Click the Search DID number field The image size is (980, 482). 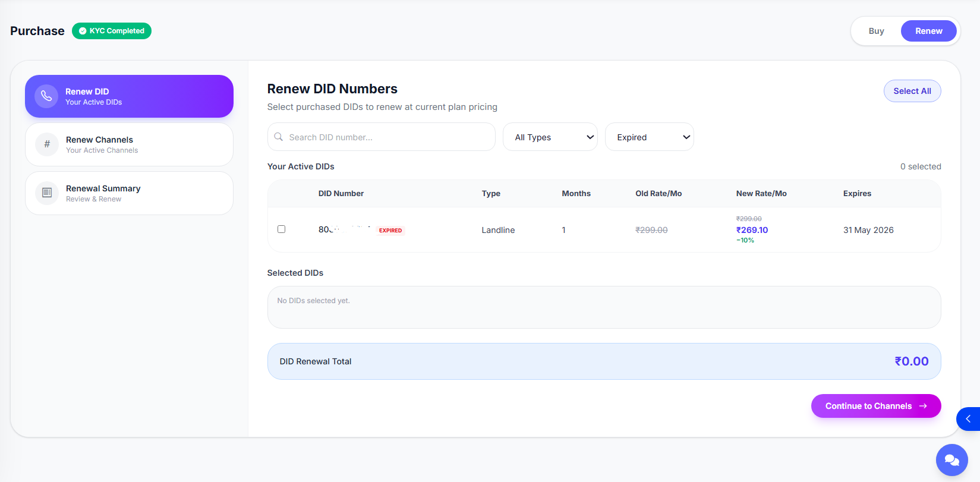382,137
